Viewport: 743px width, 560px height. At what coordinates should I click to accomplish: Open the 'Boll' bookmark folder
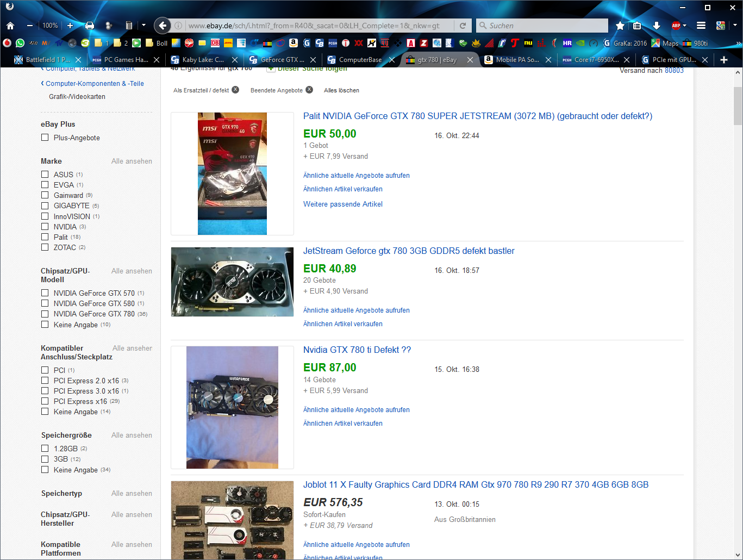(157, 43)
